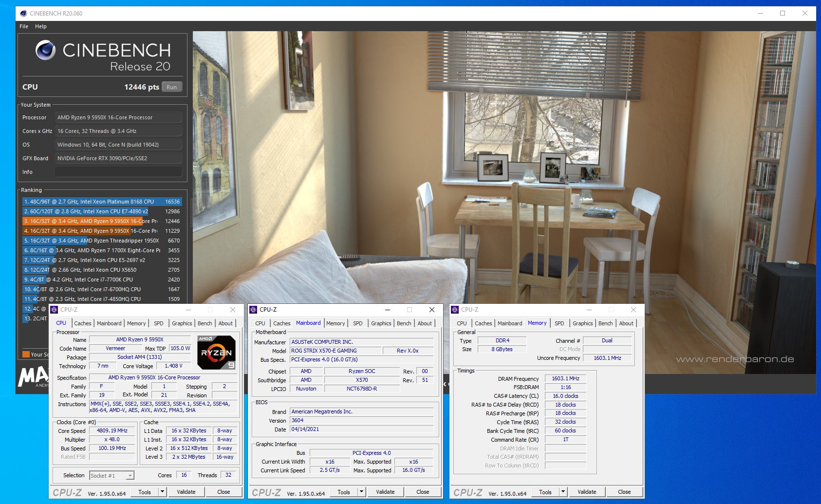Viewport: 821px width, 504px height.
Task: Click Validate in middle CPU-Z window
Action: point(385,492)
